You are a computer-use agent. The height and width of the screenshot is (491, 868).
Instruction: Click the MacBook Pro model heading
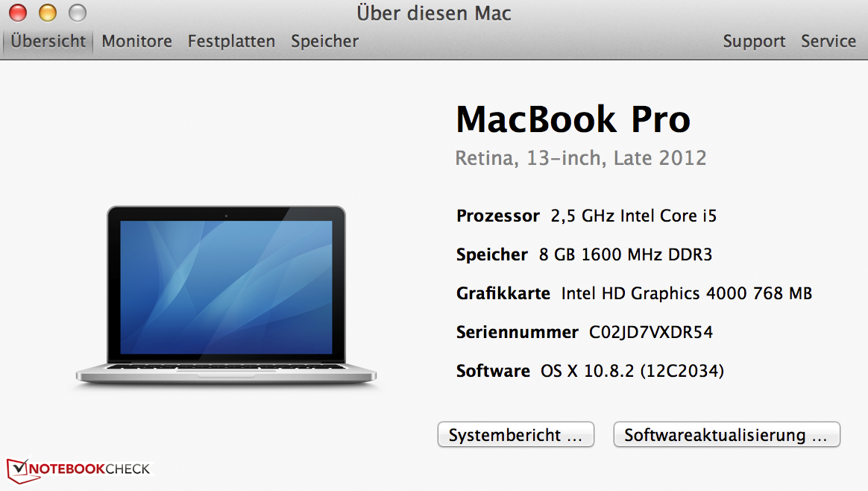click(573, 119)
